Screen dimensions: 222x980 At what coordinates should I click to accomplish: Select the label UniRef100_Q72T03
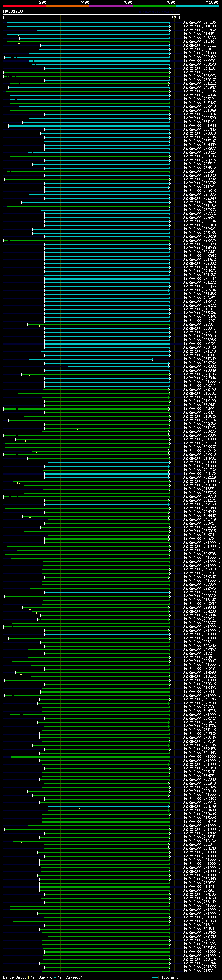199,390
